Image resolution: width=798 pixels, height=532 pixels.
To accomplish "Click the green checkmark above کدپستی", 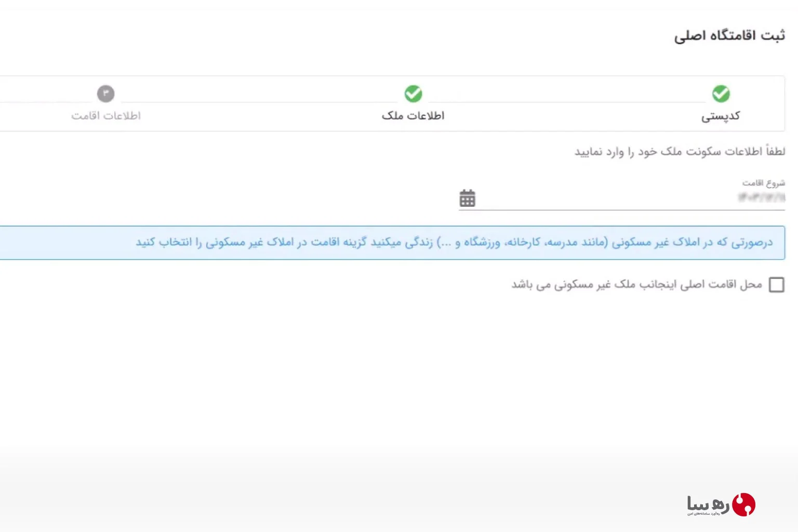I will (721, 94).
